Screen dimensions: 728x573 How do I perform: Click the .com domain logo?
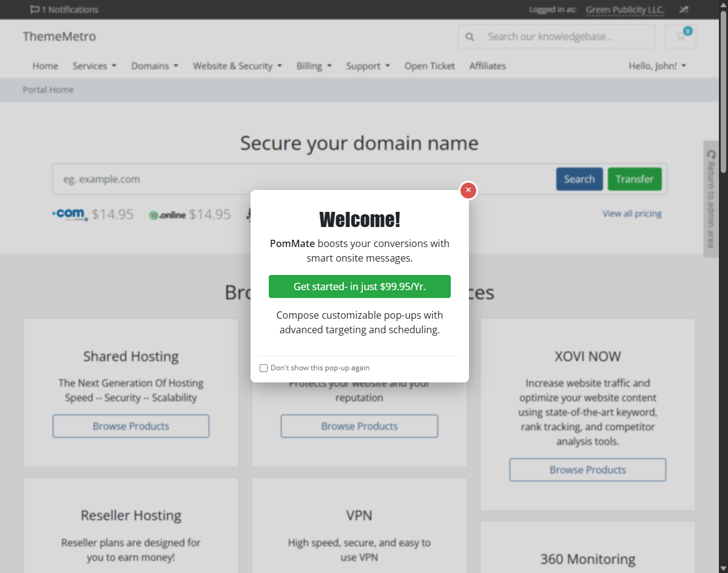point(70,214)
